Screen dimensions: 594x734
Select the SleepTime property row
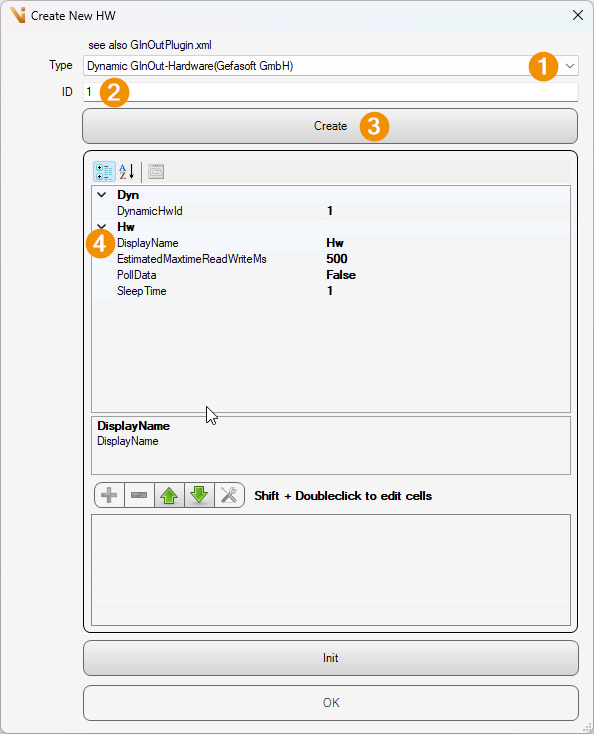point(331,291)
